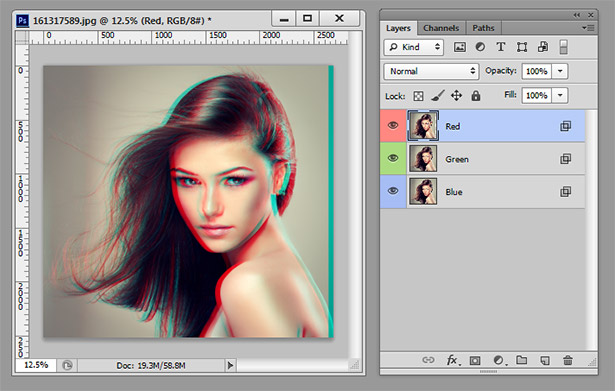Click the type layer filter icon

point(501,47)
